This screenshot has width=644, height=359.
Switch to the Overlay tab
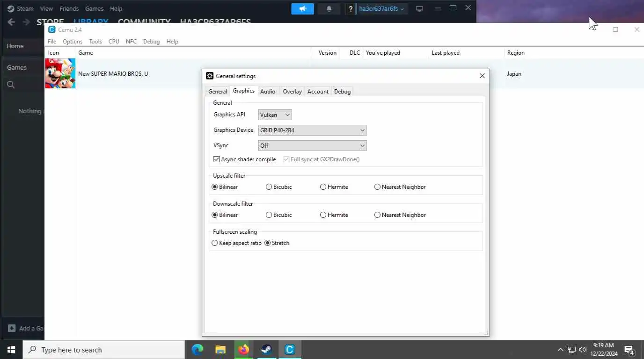click(x=292, y=92)
